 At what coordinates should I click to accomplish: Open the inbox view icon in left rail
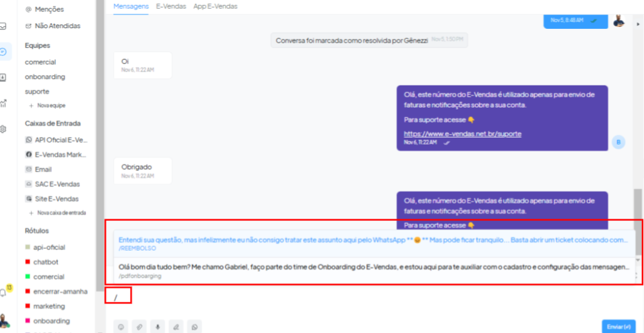[3, 26]
